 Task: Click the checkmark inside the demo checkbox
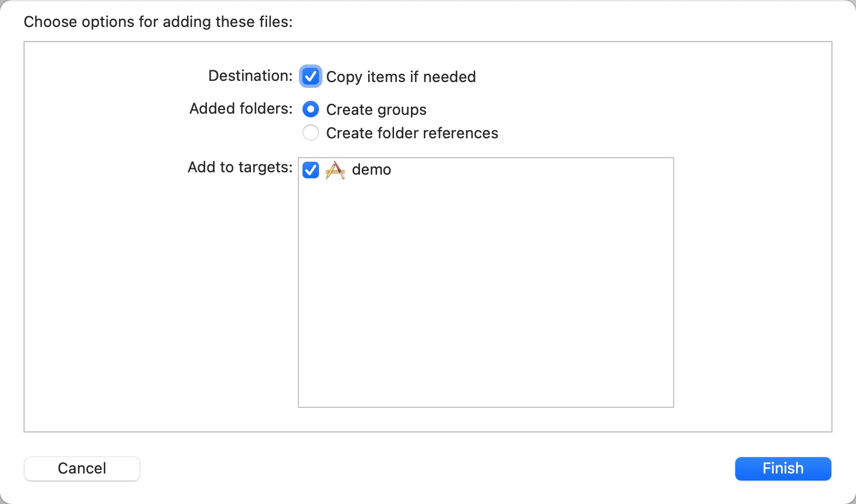pyautogui.click(x=311, y=170)
